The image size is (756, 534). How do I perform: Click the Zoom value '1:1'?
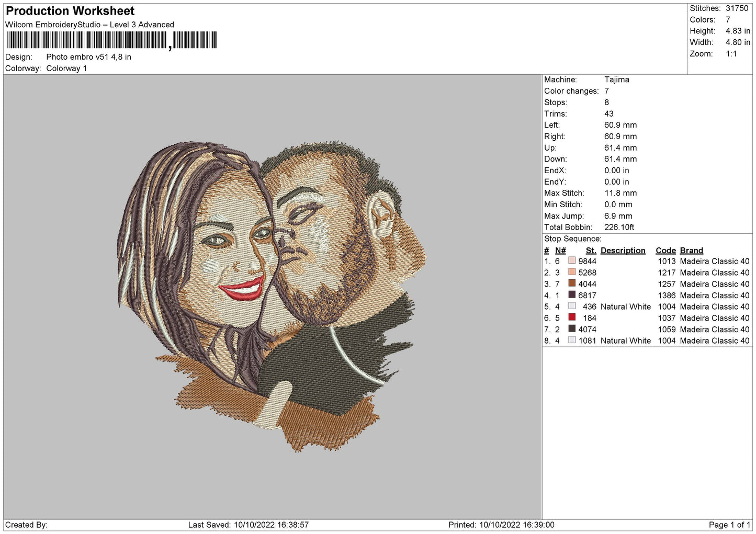click(731, 54)
